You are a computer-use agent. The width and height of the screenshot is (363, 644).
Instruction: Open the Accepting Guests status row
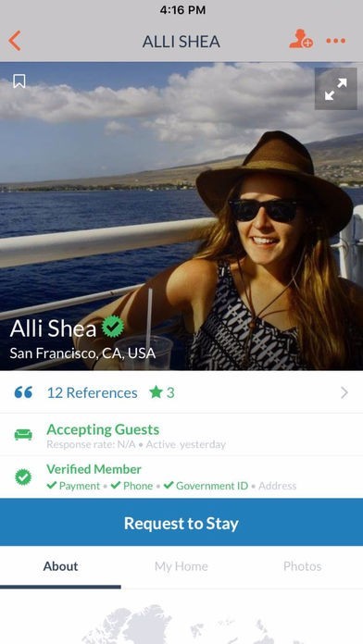(181, 435)
